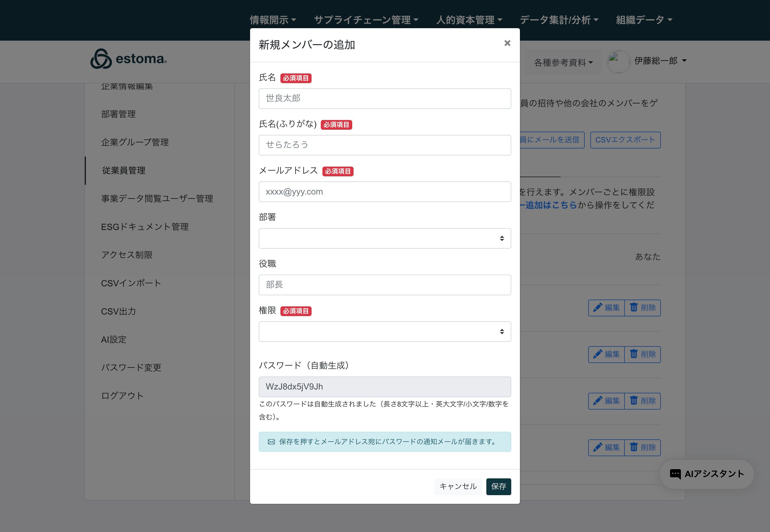
Task: Click the last row's trash delete icon
Action: (633, 447)
